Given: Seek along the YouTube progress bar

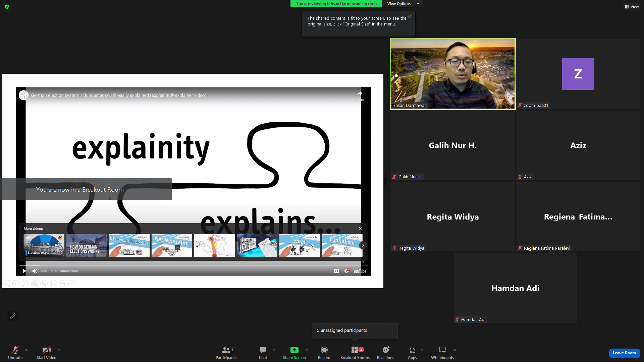Looking at the screenshot, I should (x=193, y=265).
